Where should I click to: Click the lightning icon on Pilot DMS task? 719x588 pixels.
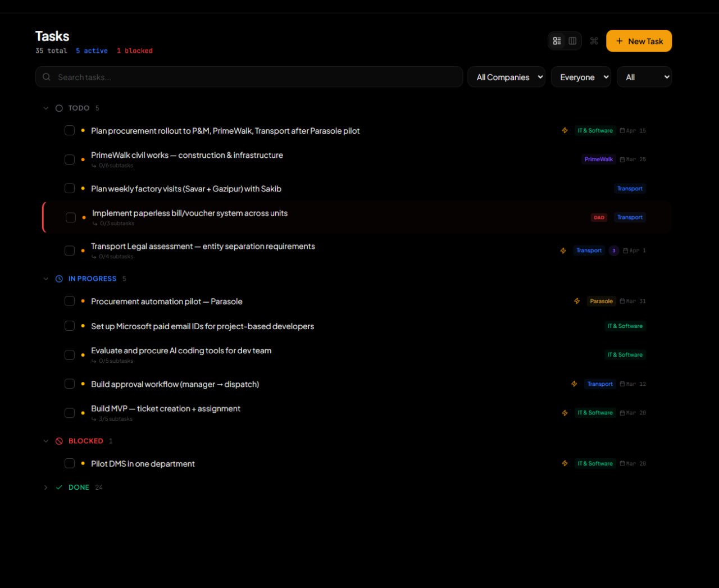tap(565, 463)
